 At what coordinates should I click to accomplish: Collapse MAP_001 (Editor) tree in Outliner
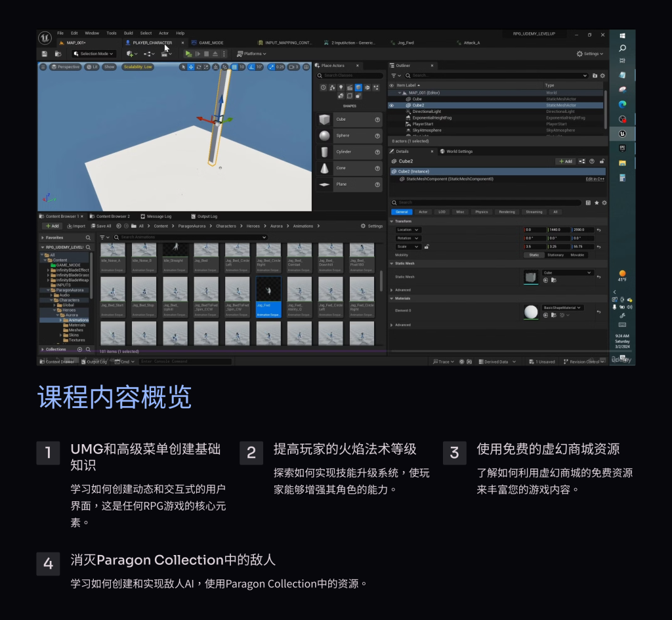click(x=400, y=93)
